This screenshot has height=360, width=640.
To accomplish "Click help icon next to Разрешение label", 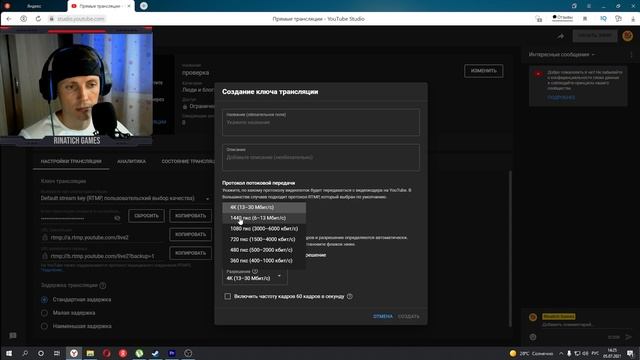I will (x=255, y=271).
